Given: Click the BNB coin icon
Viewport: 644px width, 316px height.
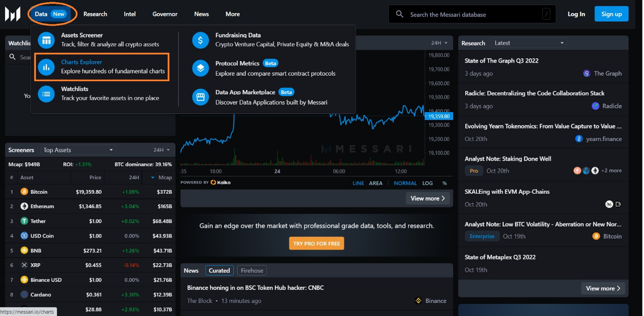Looking at the screenshot, I should click(x=24, y=251).
